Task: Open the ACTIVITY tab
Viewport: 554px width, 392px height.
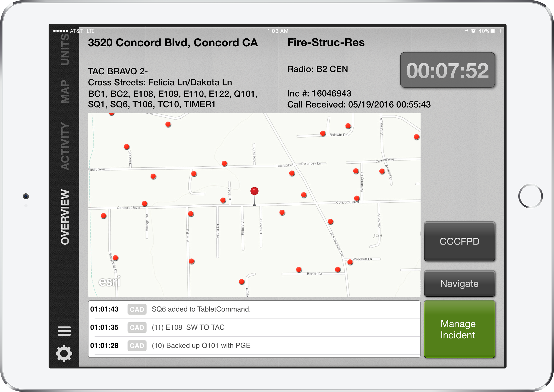Action: (65, 146)
